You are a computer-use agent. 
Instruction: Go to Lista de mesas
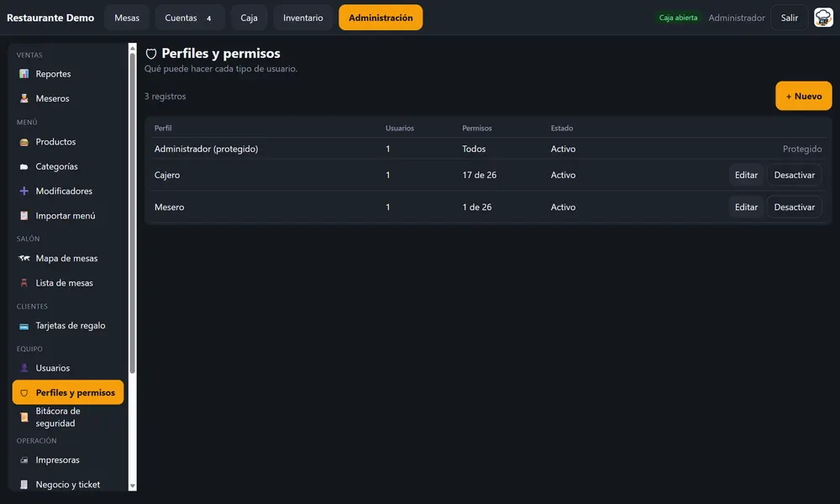pos(68,283)
